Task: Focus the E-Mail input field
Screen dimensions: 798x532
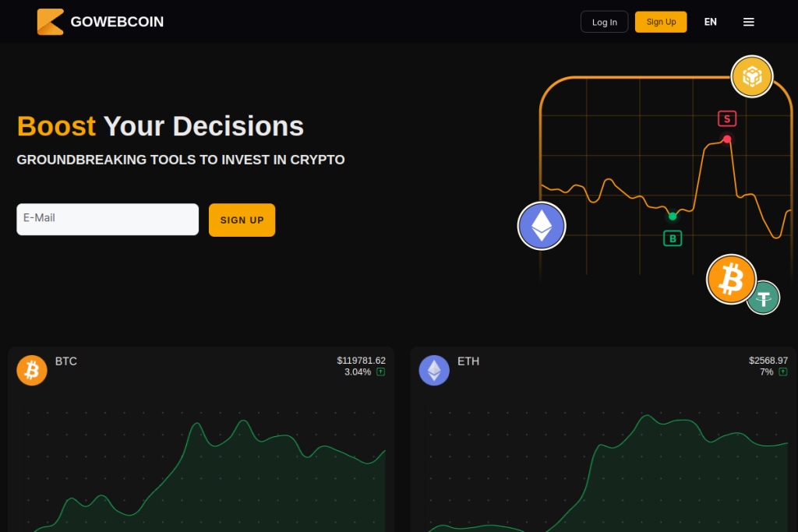Action: (108, 219)
